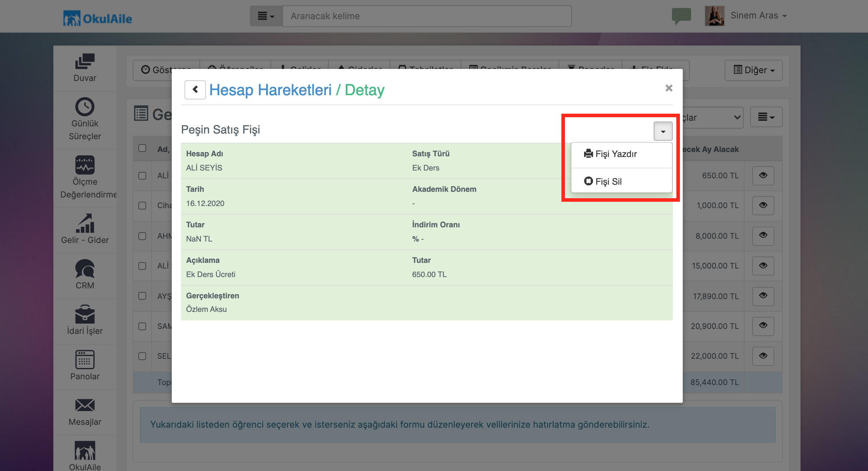Open the Gösterge toolbar tab
The height and width of the screenshot is (471, 868).
pos(166,70)
